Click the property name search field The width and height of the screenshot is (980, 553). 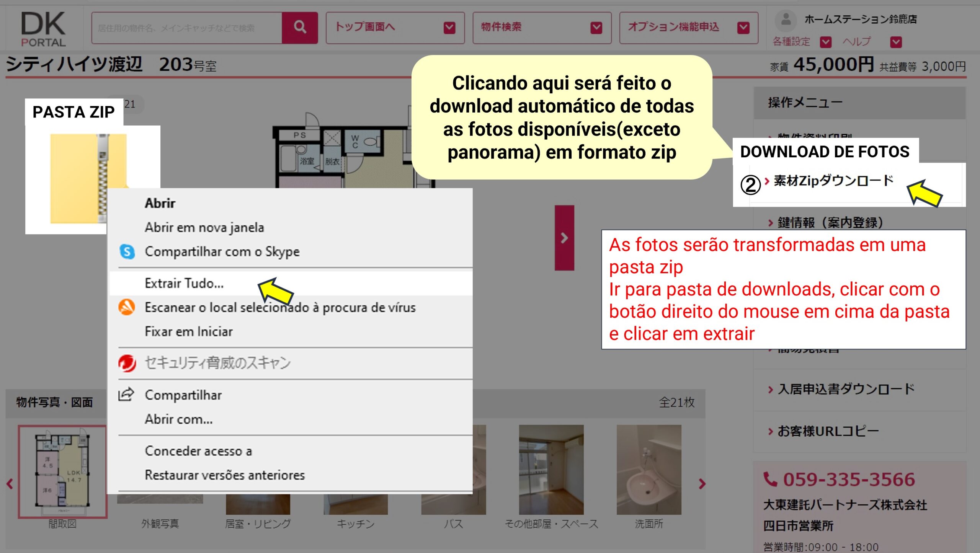point(187,28)
